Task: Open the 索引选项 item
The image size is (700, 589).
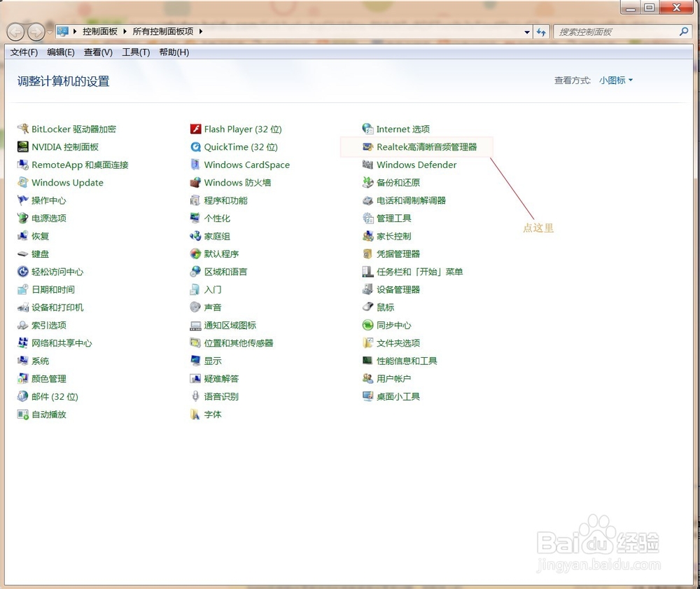Action: pyautogui.click(x=49, y=325)
